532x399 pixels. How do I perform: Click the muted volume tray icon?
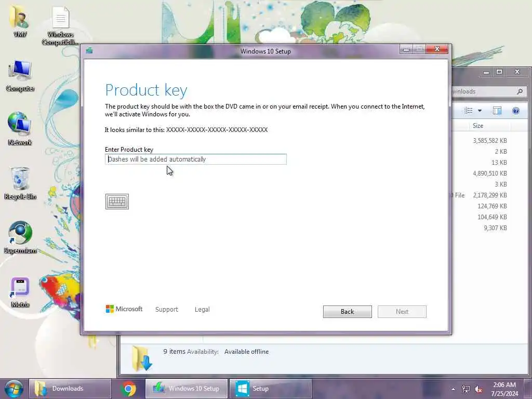[478, 390]
